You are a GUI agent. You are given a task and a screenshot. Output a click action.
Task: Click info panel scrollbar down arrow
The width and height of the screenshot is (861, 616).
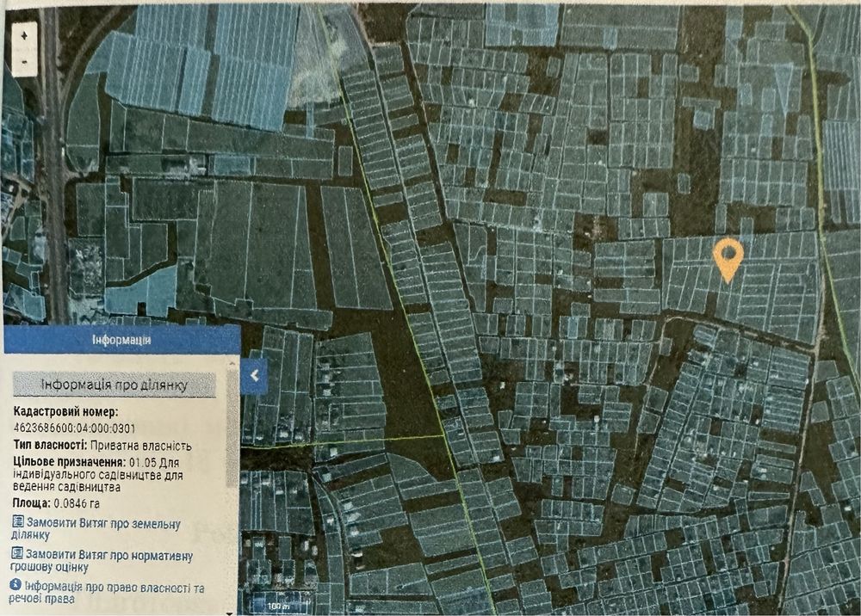230,613
